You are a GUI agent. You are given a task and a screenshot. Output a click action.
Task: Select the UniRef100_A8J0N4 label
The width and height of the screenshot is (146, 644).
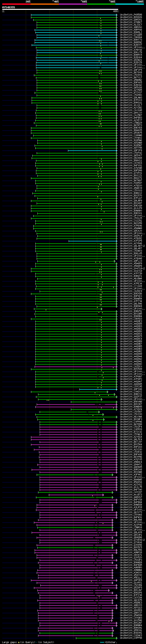coord(131,417)
